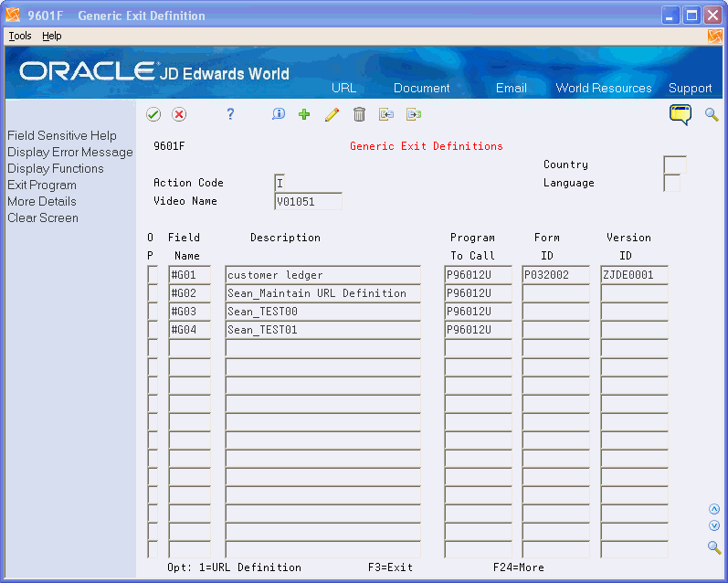Click the OP option field for #G03
Viewport: 728px width, 583px height.
[153, 312]
